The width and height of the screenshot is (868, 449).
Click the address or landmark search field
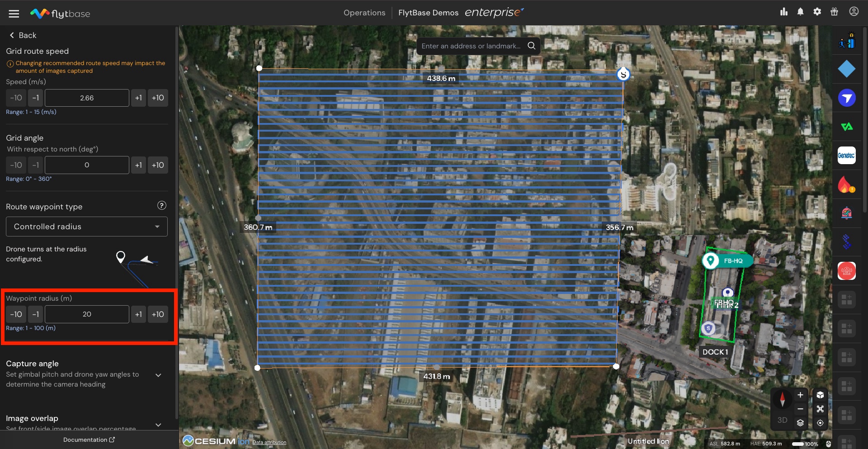(471, 46)
